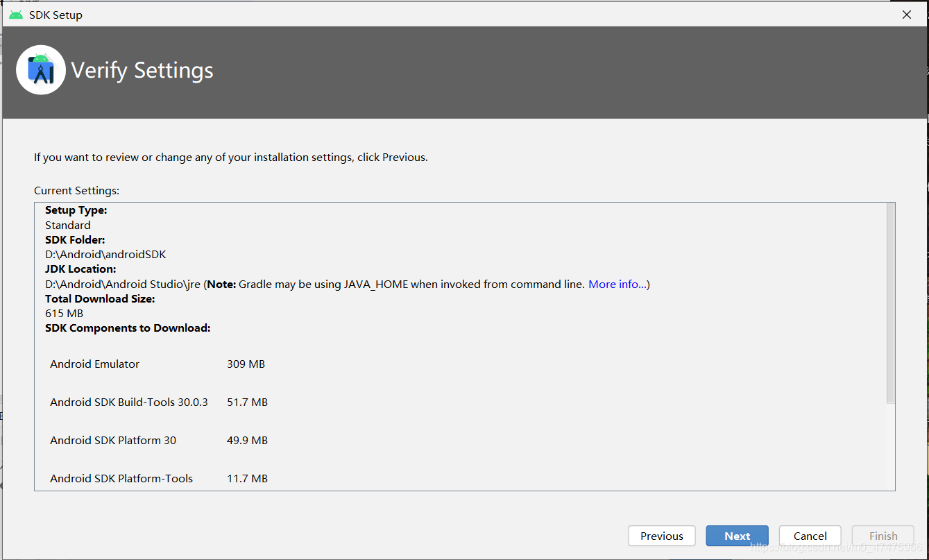This screenshot has height=560, width=929.
Task: Select Android SDK Build-Tools 30.0.3 row
Action: (159, 402)
